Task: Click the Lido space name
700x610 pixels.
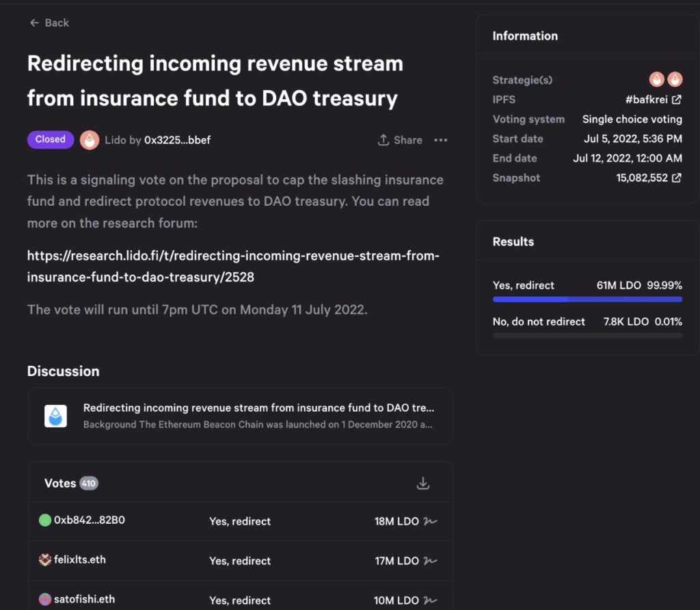Action: point(115,140)
